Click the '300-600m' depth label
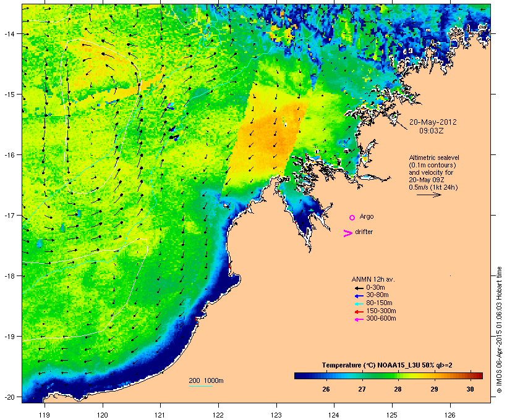The height and width of the screenshot is (420, 507). coord(381,319)
